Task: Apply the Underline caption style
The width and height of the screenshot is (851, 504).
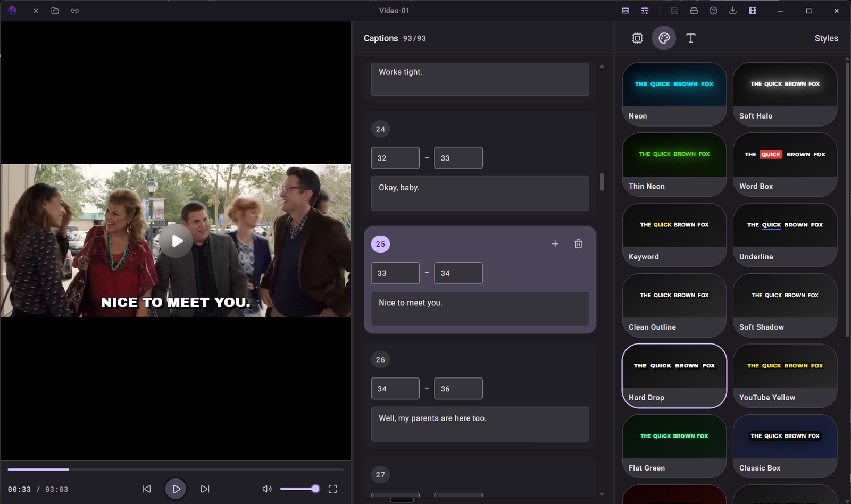Action: coord(785,235)
